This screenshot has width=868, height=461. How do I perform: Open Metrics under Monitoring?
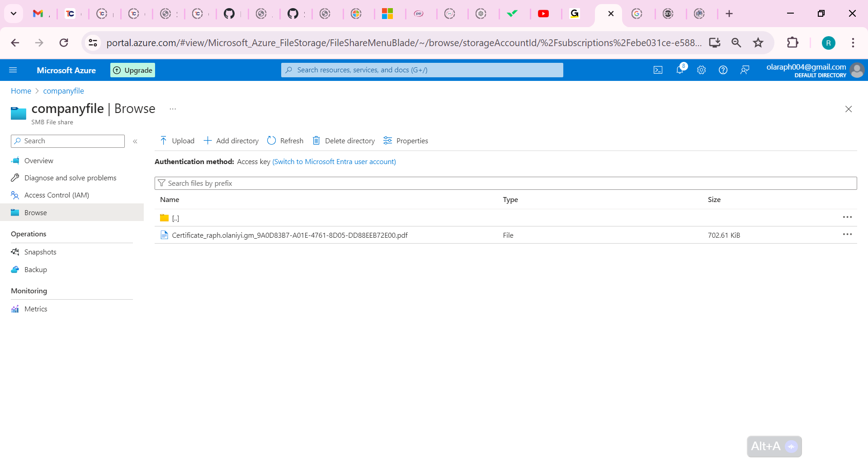click(x=36, y=309)
